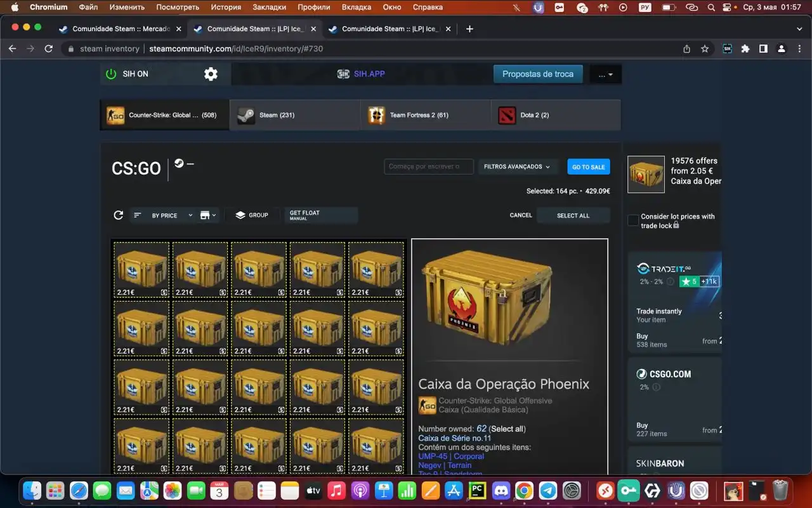This screenshot has width=812, height=508.
Task: Click the share icon in address bar
Action: [x=687, y=48]
